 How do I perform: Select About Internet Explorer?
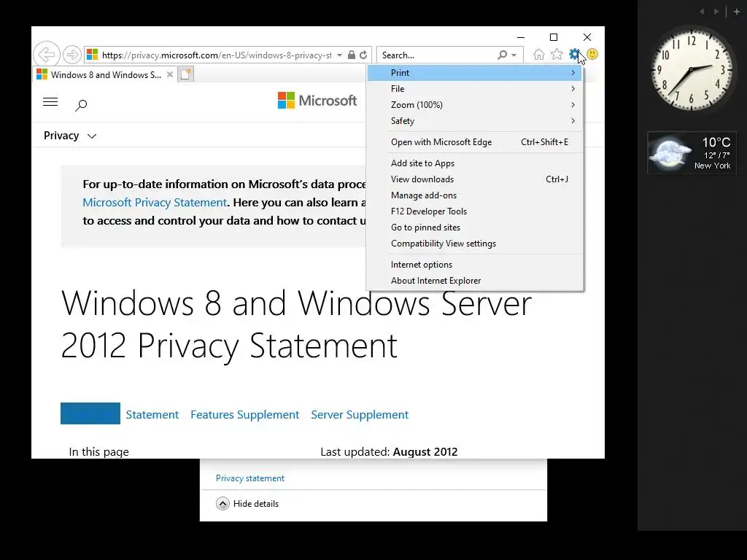point(474,281)
